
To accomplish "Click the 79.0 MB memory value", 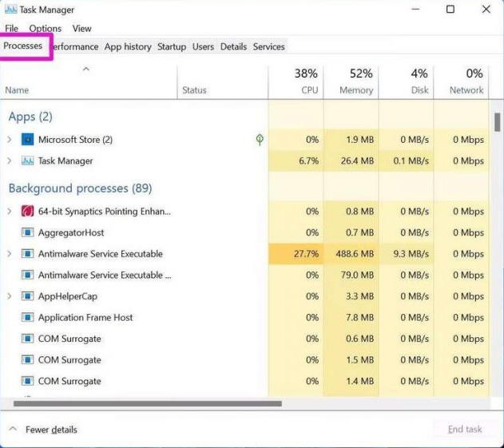I will (x=357, y=275).
